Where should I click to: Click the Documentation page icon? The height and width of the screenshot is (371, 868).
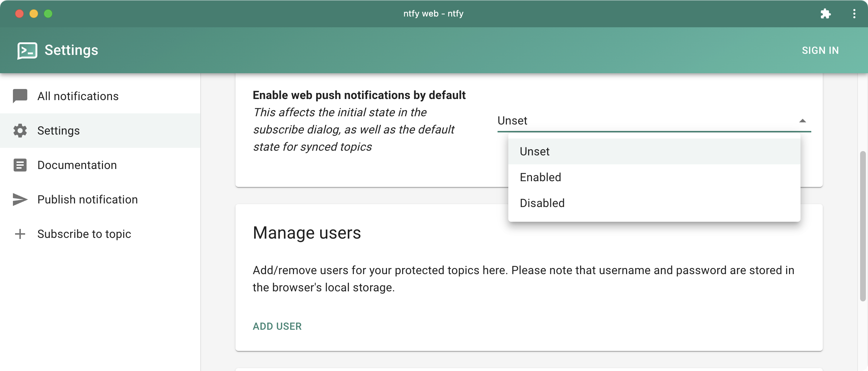click(x=20, y=165)
